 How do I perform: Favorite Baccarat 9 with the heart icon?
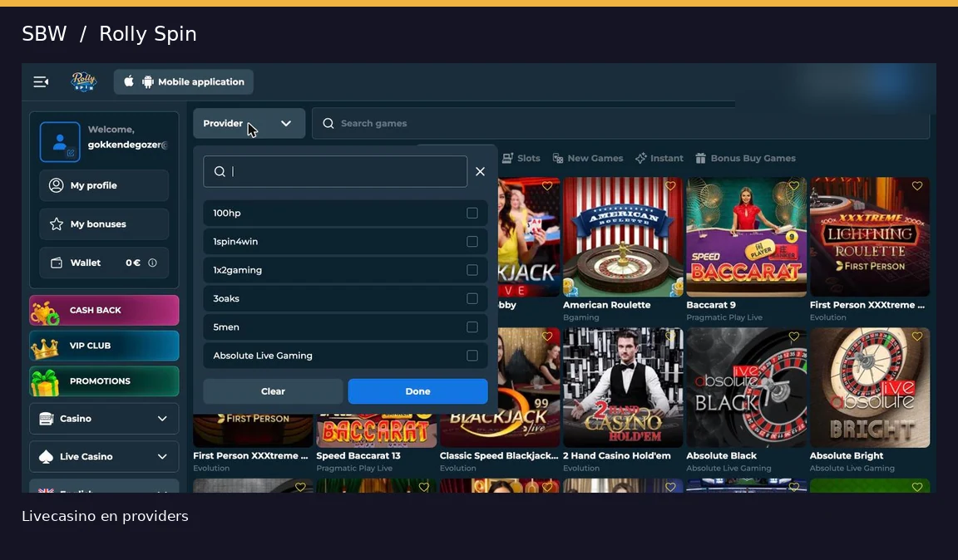[793, 186]
